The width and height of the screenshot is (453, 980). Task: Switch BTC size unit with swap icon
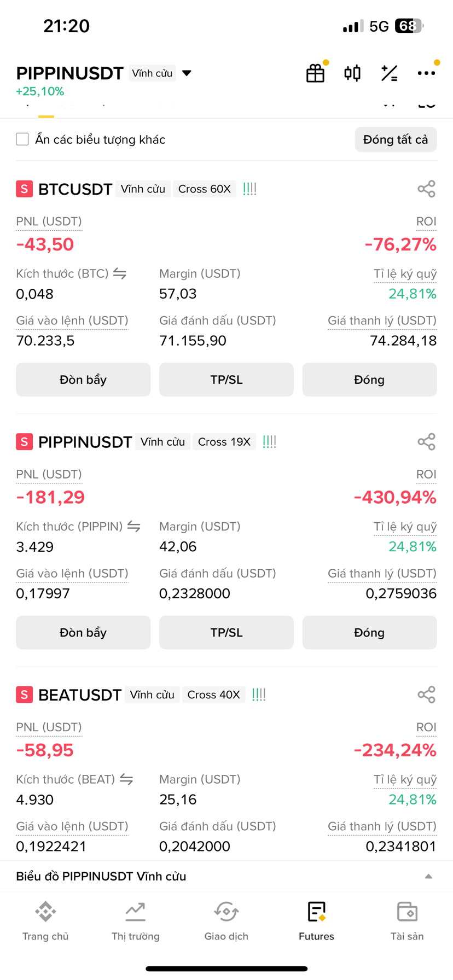[x=120, y=273]
